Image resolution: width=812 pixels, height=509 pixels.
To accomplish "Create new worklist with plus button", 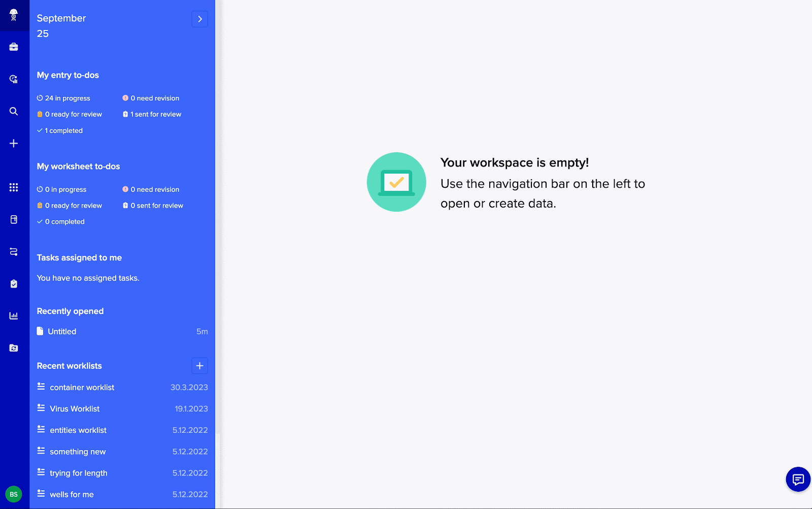I will click(x=199, y=365).
